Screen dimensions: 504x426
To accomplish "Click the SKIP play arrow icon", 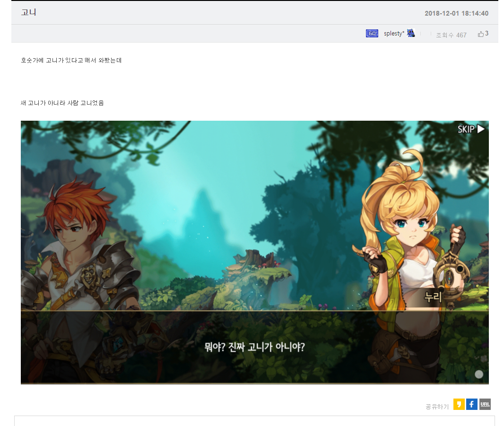I will tap(481, 129).
